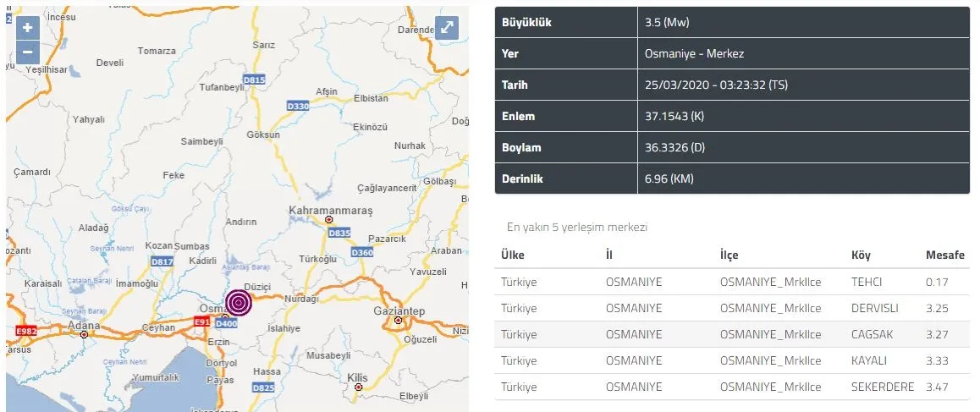Image resolution: width=980 pixels, height=412 pixels.
Task: Click the D825 road shield
Action: [x=263, y=387]
